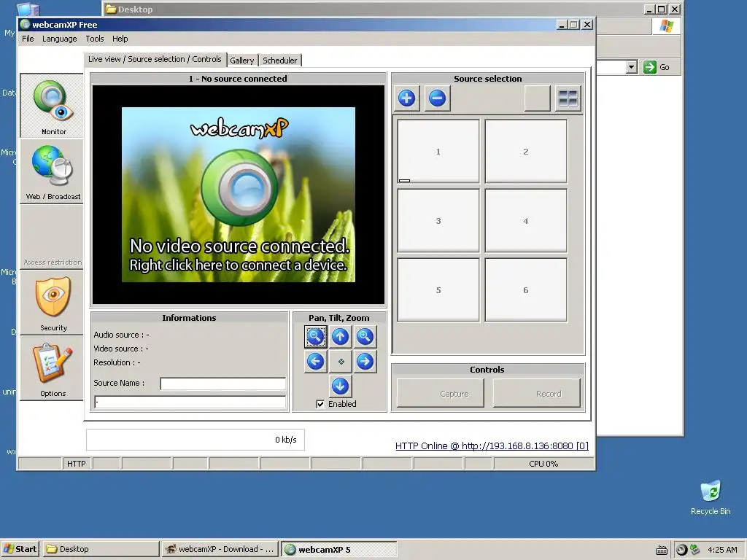Viewport: 747px width, 560px height.
Task: Toggle the PTZ Enabled checkbox
Action: 320,404
